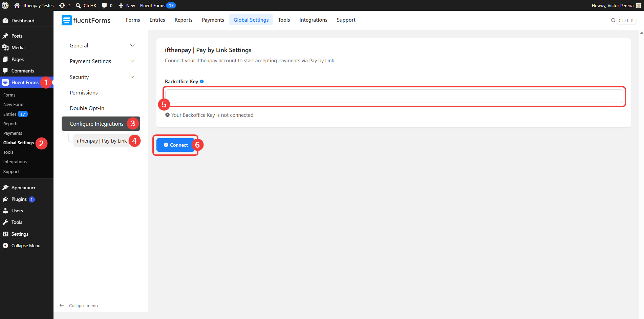Open Entries with badge 17 in sidebar
Image resolution: width=644 pixels, height=319 pixels.
pos(15,114)
